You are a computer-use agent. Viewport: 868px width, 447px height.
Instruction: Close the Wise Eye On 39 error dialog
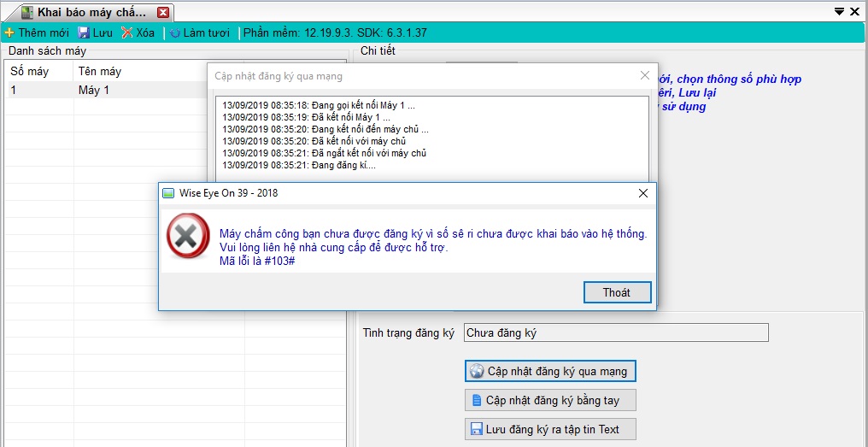point(643,193)
